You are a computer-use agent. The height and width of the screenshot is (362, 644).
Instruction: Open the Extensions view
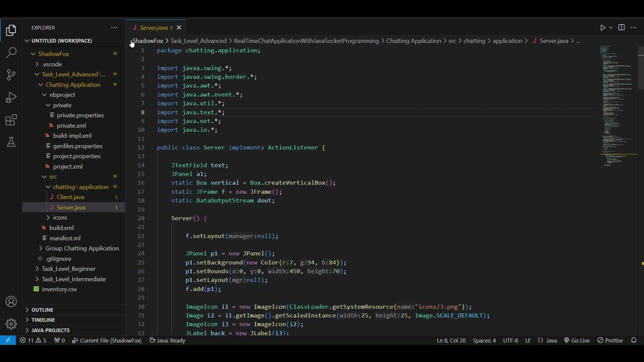click(11, 120)
